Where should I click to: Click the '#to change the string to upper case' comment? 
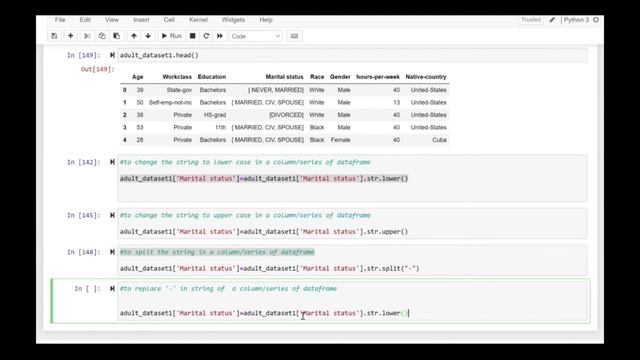click(245, 215)
